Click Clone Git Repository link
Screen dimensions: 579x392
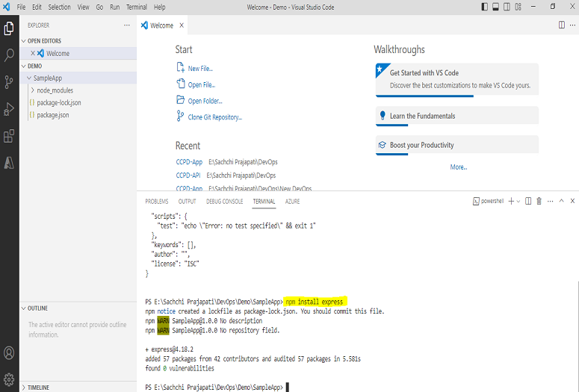click(x=215, y=117)
